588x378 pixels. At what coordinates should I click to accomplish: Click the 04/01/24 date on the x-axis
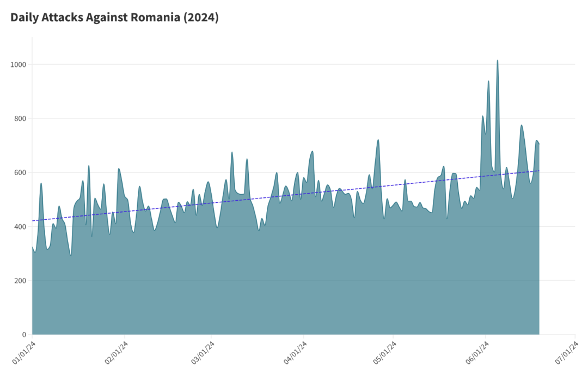click(295, 352)
